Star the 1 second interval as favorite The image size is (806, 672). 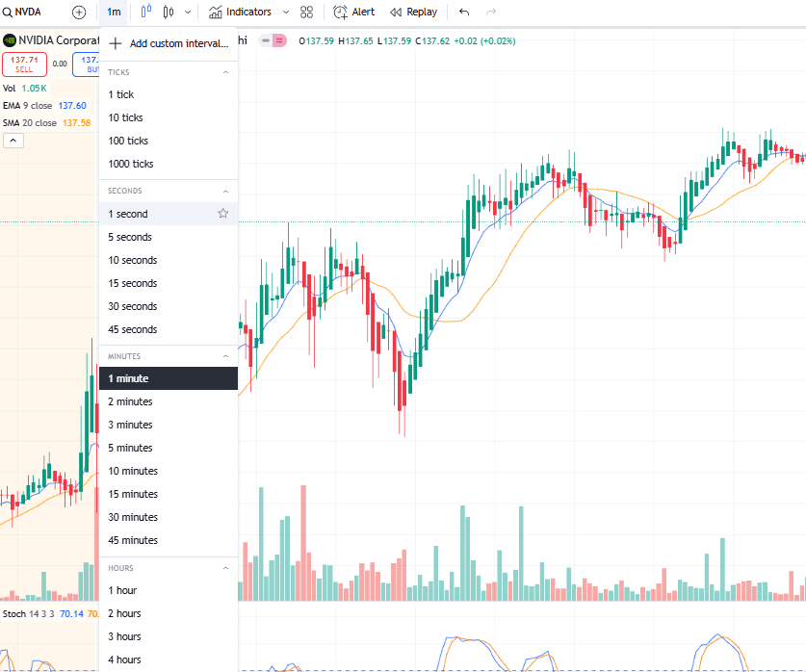[223, 214]
